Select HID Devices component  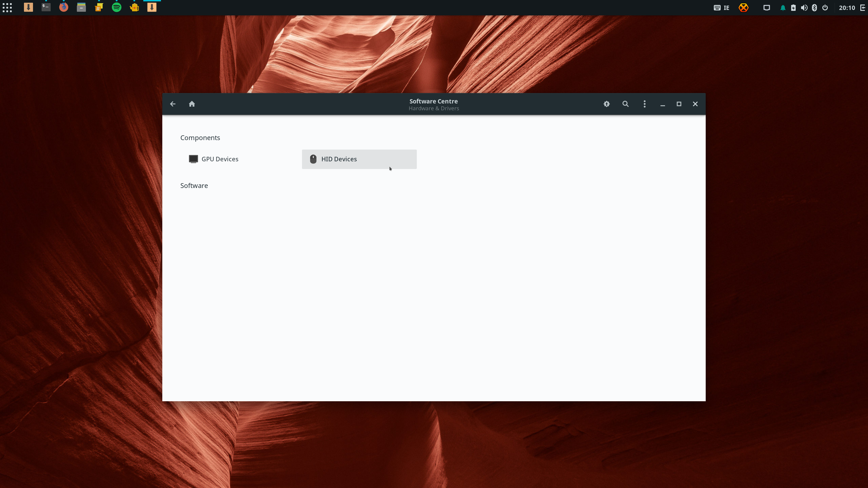[x=359, y=159]
